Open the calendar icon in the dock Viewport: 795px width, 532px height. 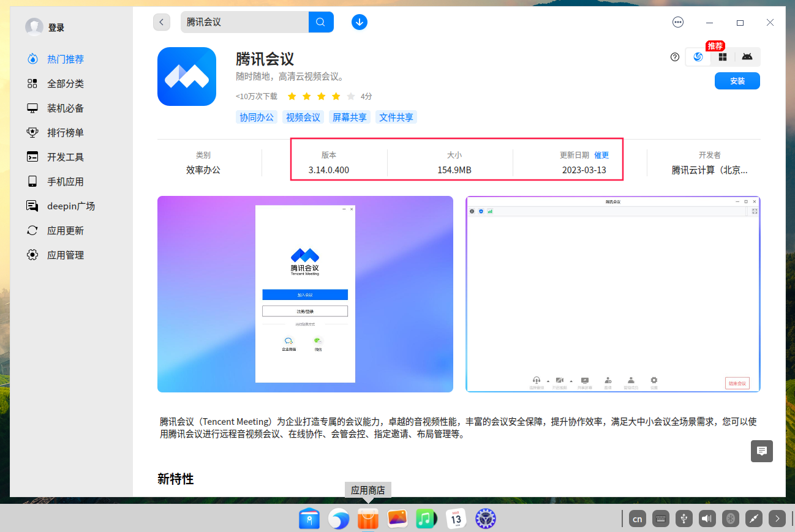click(456, 519)
